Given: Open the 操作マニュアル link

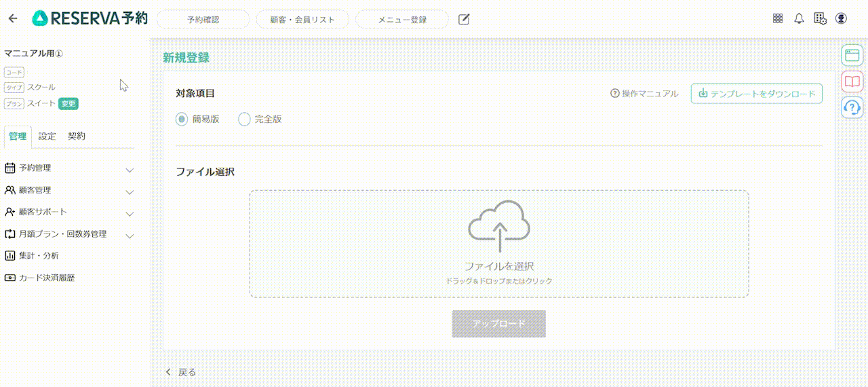Looking at the screenshot, I should click(x=644, y=94).
